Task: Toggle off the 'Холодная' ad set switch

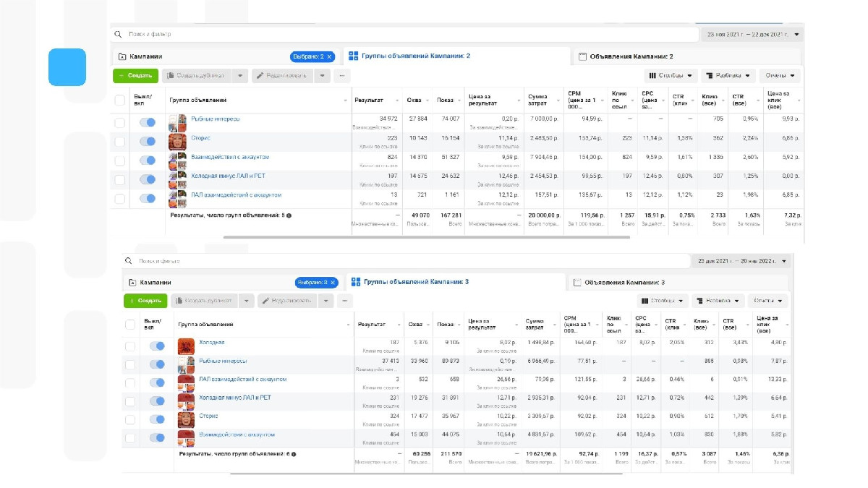Action: 157,346
